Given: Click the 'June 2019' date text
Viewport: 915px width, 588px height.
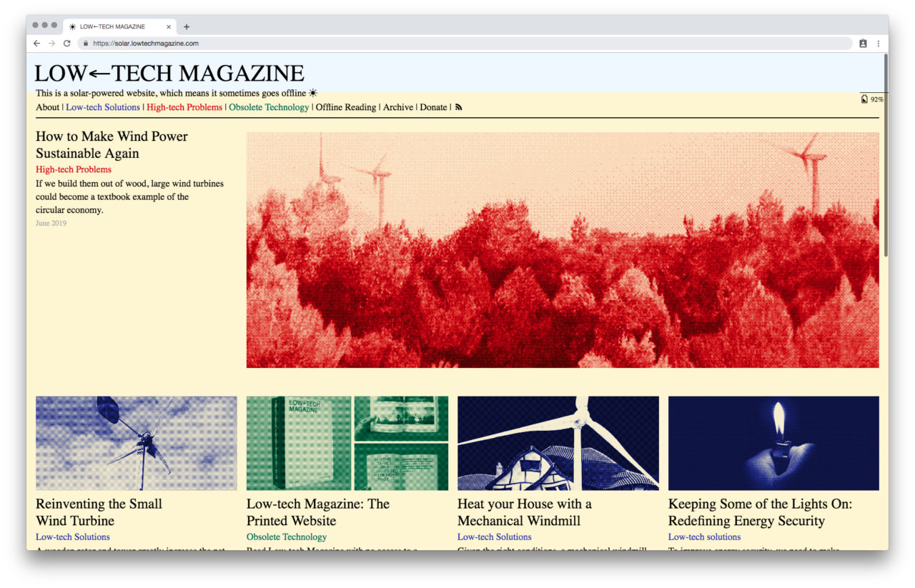Looking at the screenshot, I should coord(51,223).
